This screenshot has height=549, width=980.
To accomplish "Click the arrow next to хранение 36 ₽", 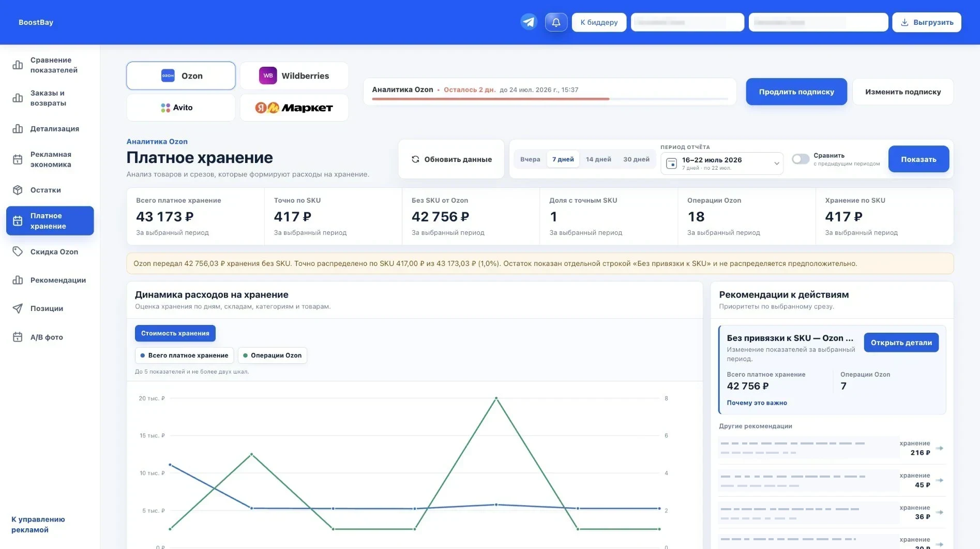I will pyautogui.click(x=940, y=512).
